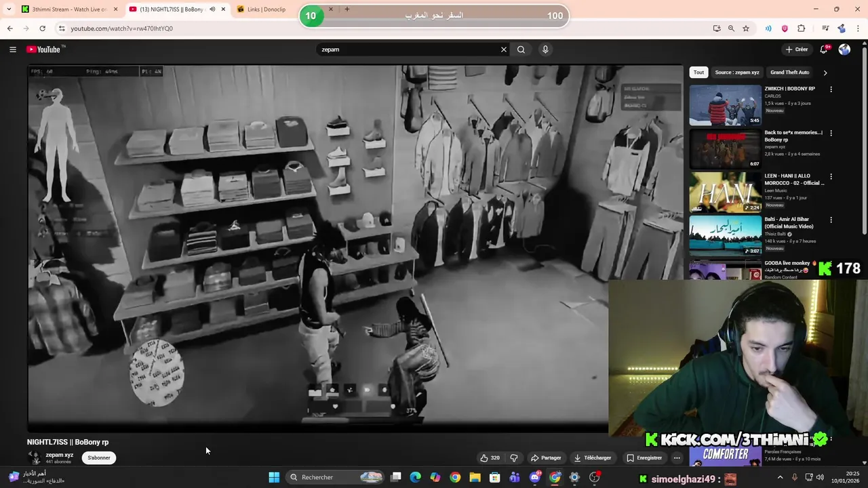Open the YouTube guide hamburger menu
Screen dimensions: 868x488
(12, 49)
